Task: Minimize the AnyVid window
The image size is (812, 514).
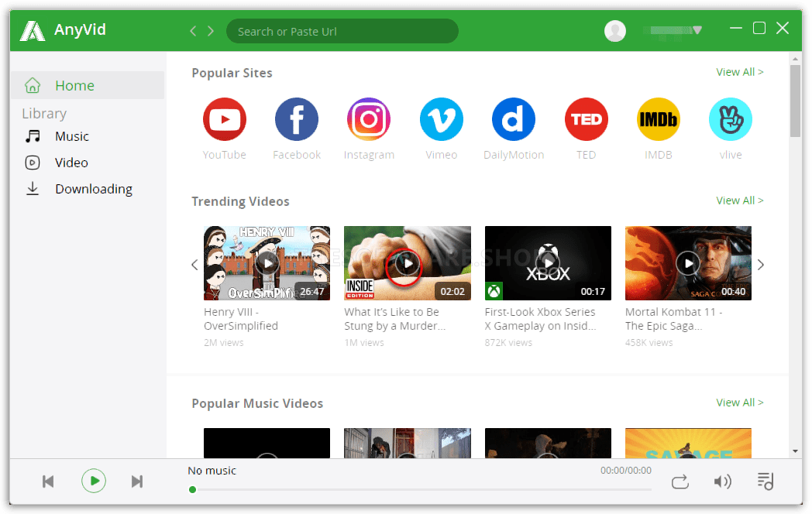Action: [736, 28]
